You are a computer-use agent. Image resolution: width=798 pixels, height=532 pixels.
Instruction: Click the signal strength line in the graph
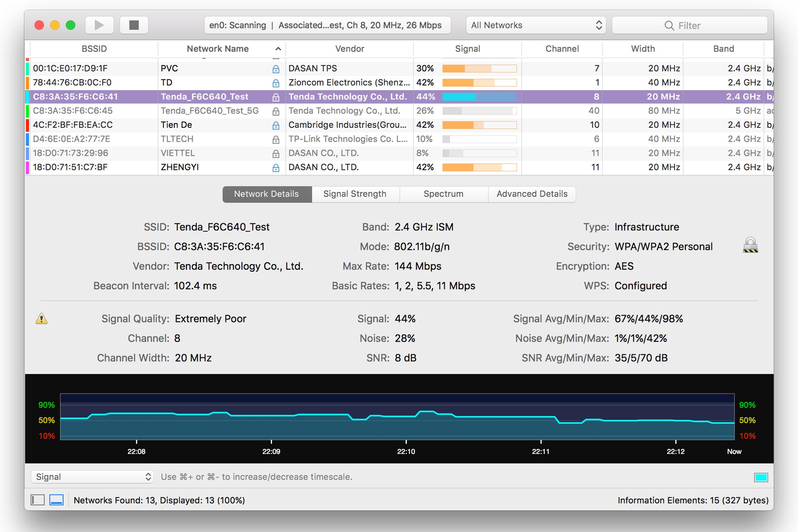pos(397,416)
